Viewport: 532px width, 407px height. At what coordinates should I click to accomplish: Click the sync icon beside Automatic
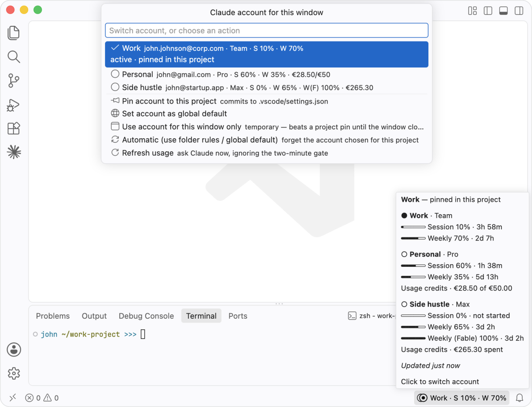(x=115, y=139)
